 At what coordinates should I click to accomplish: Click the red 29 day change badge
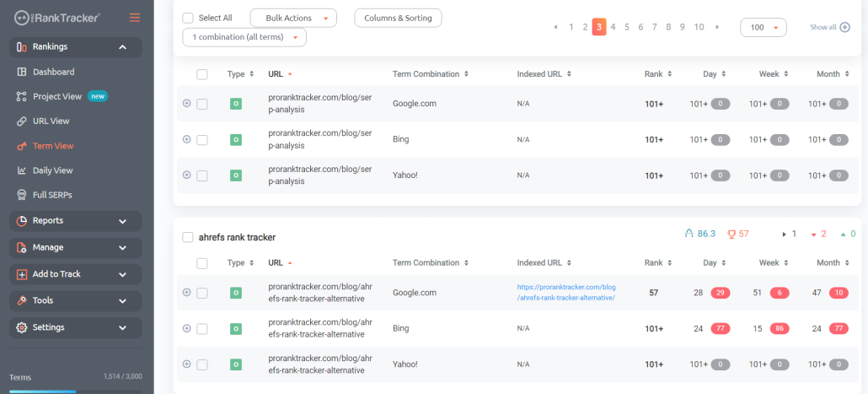tap(721, 293)
